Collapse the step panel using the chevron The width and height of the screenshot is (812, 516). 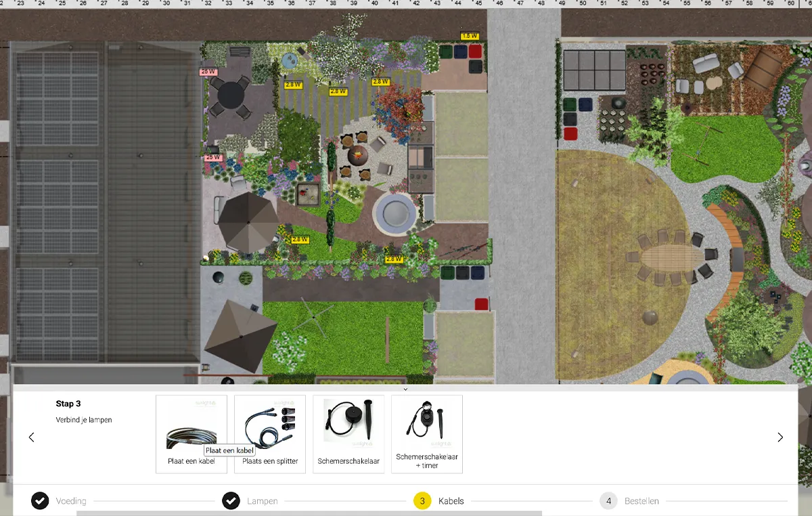coord(405,389)
